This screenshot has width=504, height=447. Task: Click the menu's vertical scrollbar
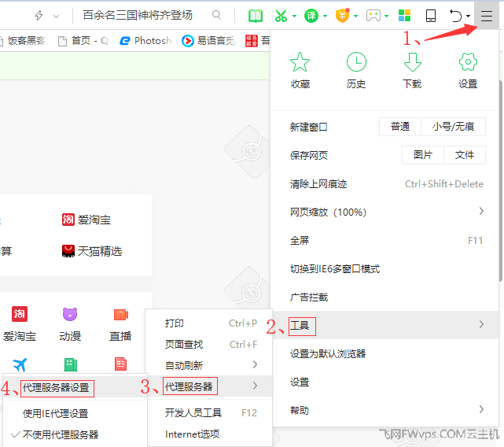click(x=501, y=180)
